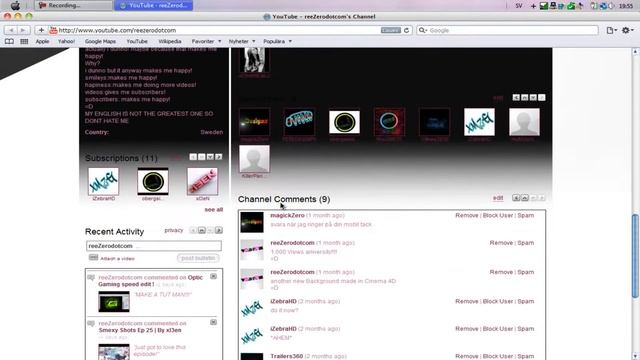The height and width of the screenshot is (360, 640).
Task: Open the Wikipedia bookmark
Action: 170,41
